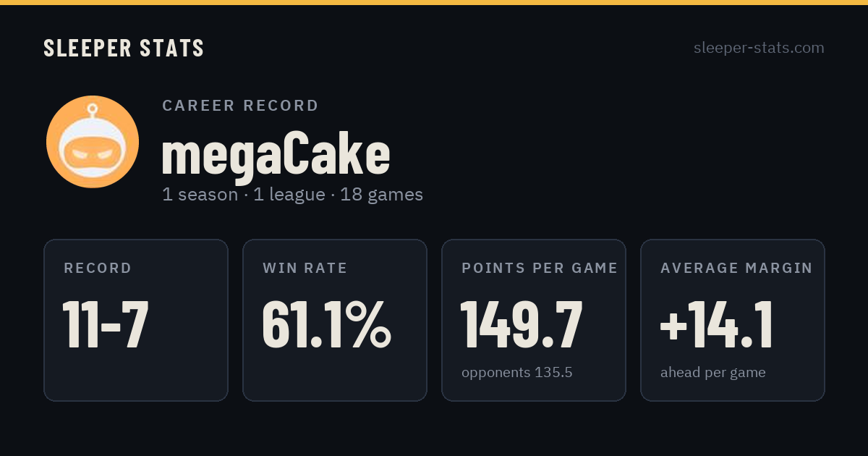Select the megaCake username heading
The width and height of the screenshot is (868, 456).
[276, 153]
